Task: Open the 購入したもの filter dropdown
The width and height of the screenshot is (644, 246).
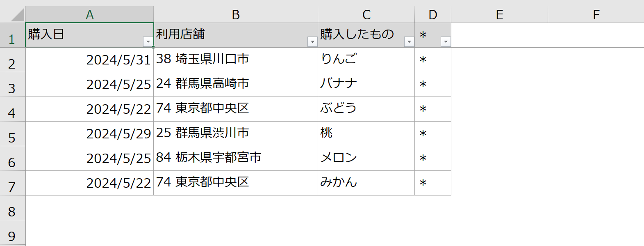Action: coord(409,41)
